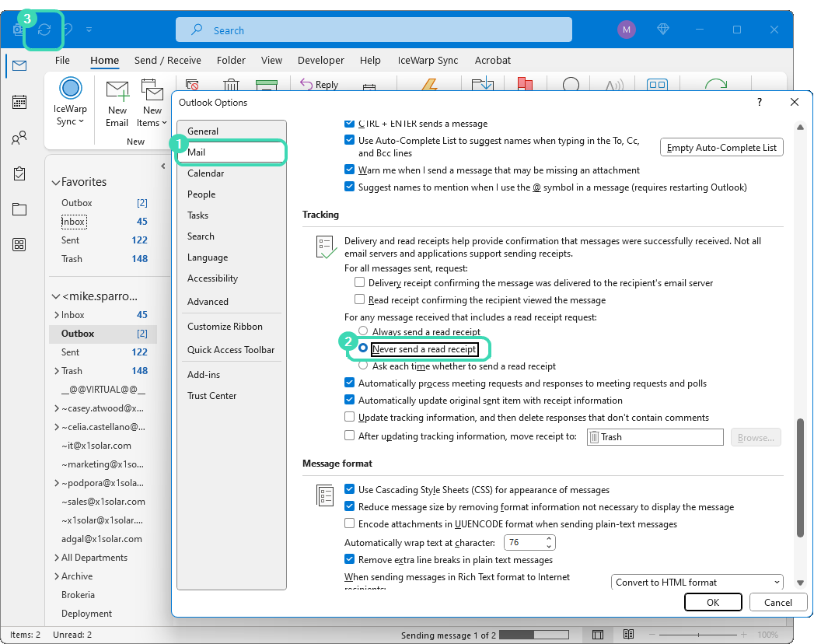The height and width of the screenshot is (644, 814).
Task: Click the Search box in title bar
Action: coord(373,30)
